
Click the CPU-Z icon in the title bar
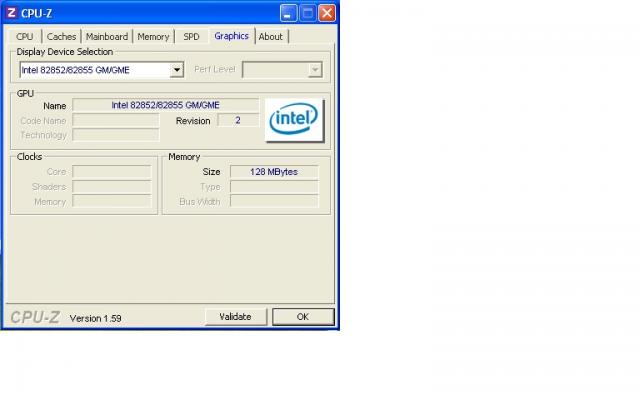[11, 13]
